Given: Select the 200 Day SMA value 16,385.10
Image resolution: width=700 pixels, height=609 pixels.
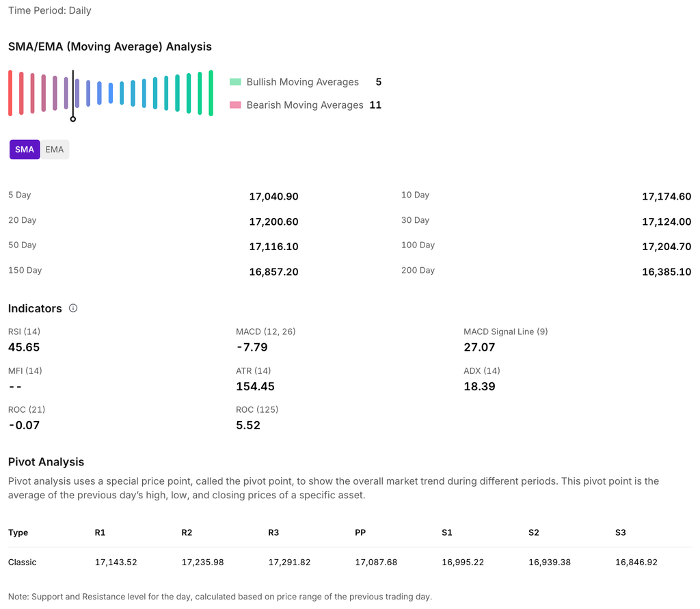Looking at the screenshot, I should point(666,272).
